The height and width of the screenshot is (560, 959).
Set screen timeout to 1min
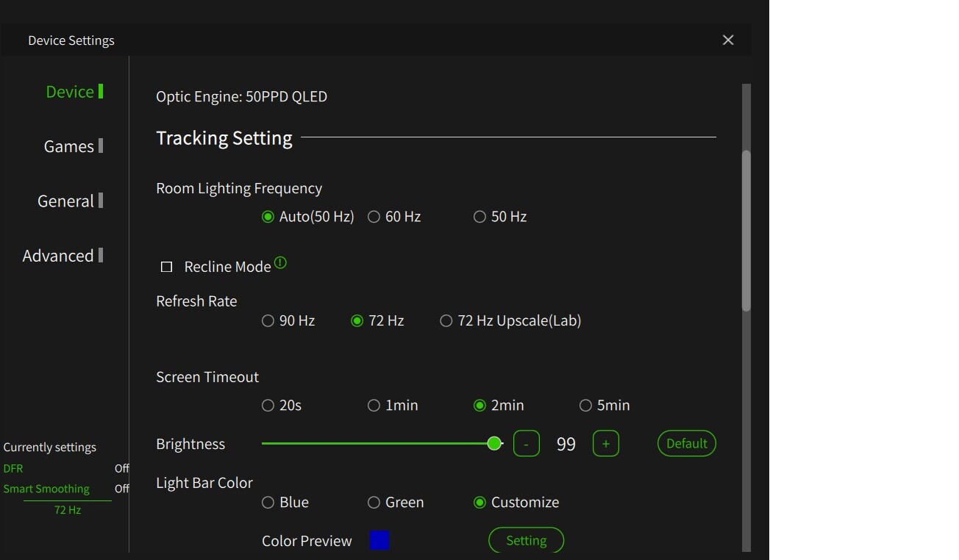pos(393,406)
